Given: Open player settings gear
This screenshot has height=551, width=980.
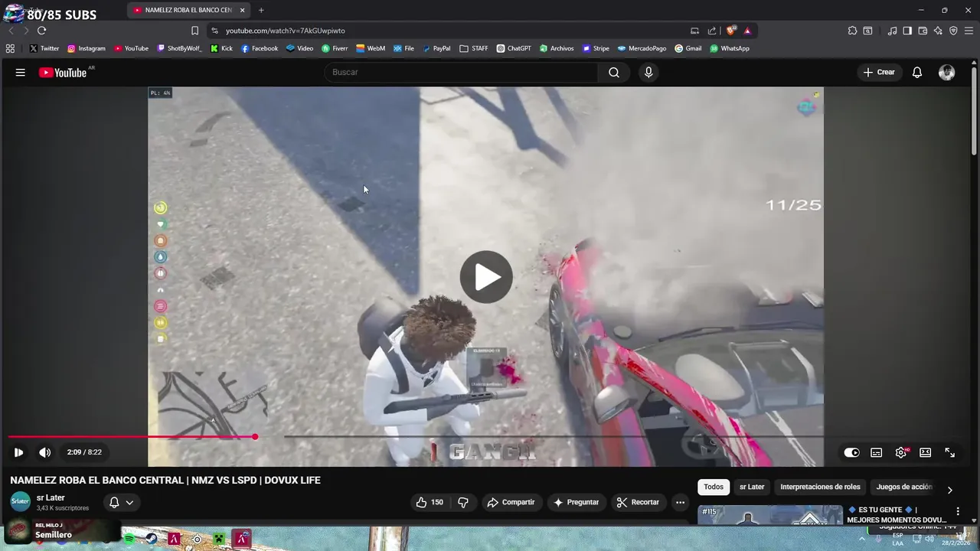Looking at the screenshot, I should tap(901, 452).
